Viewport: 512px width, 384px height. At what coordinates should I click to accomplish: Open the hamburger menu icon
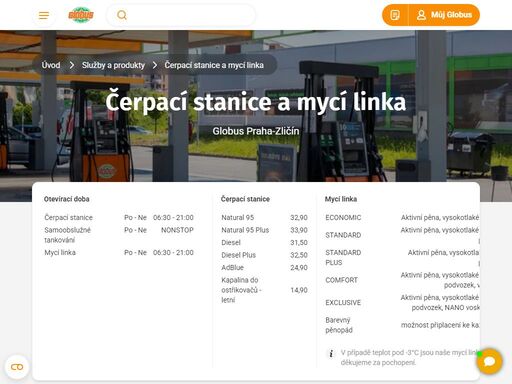coord(44,15)
